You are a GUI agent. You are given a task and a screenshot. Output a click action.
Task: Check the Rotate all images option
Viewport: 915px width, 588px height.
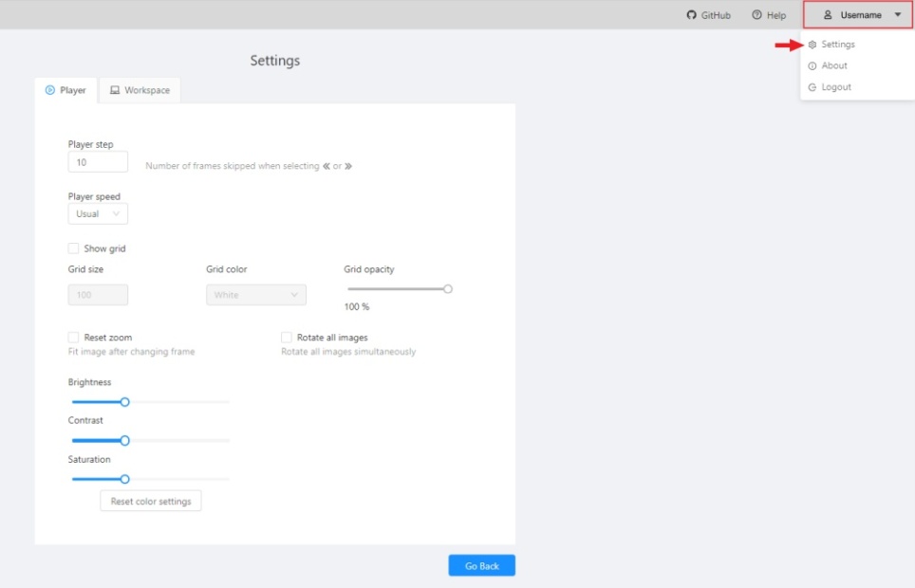pyautogui.click(x=287, y=338)
